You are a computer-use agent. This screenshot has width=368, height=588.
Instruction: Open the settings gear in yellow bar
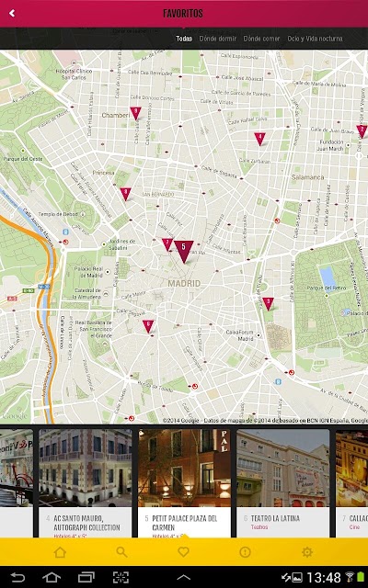pos(307,552)
